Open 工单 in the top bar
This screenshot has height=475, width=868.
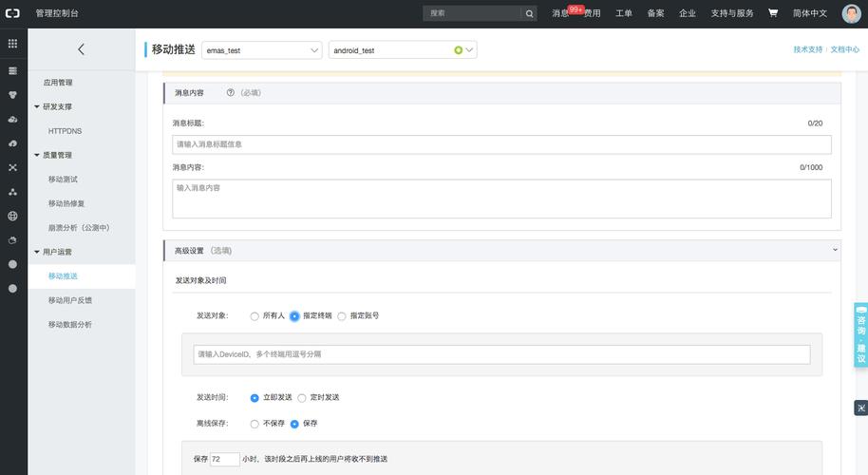[x=624, y=13]
